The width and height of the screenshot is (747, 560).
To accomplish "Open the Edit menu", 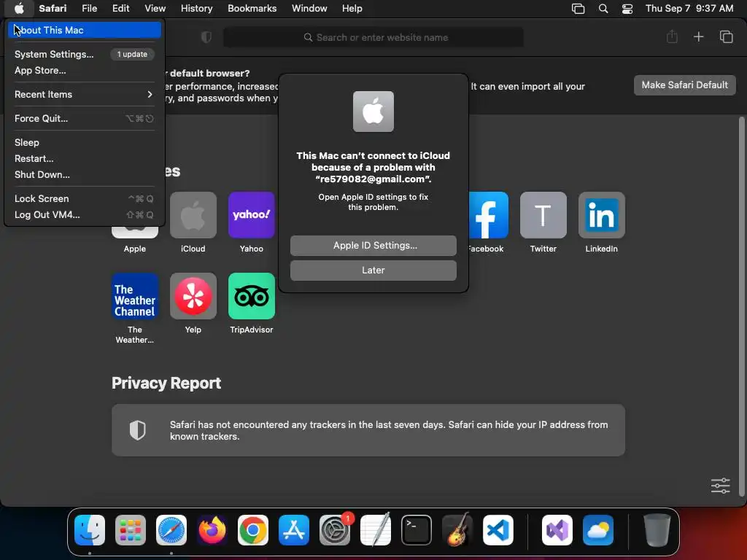I will 120,8.
